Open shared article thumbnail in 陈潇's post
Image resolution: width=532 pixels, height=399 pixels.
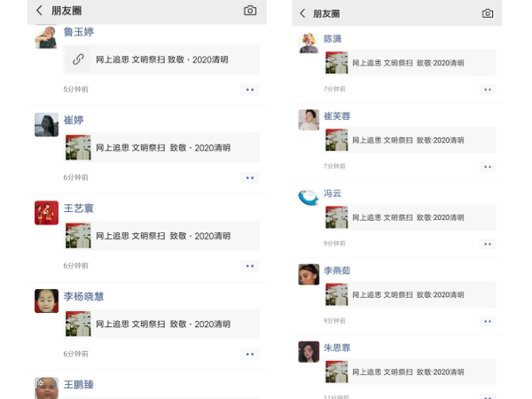(x=336, y=64)
